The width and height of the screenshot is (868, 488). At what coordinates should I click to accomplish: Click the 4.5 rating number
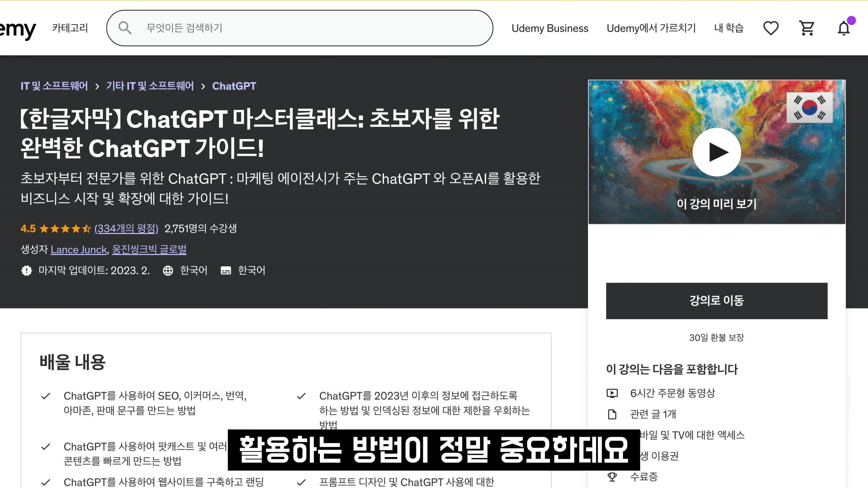28,229
